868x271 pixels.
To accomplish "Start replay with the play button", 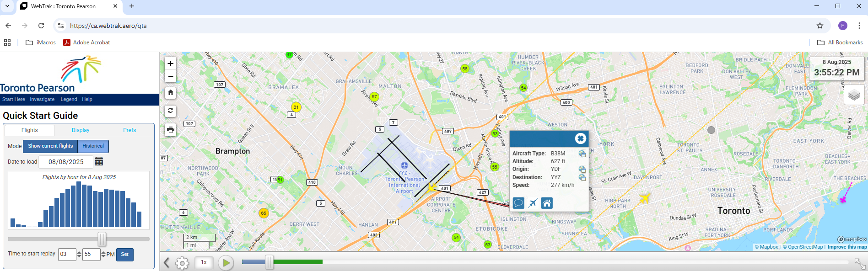I will [x=226, y=263].
